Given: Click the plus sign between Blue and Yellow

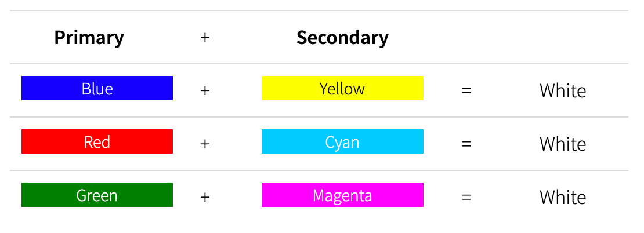Looking at the screenshot, I should pyautogui.click(x=204, y=91).
